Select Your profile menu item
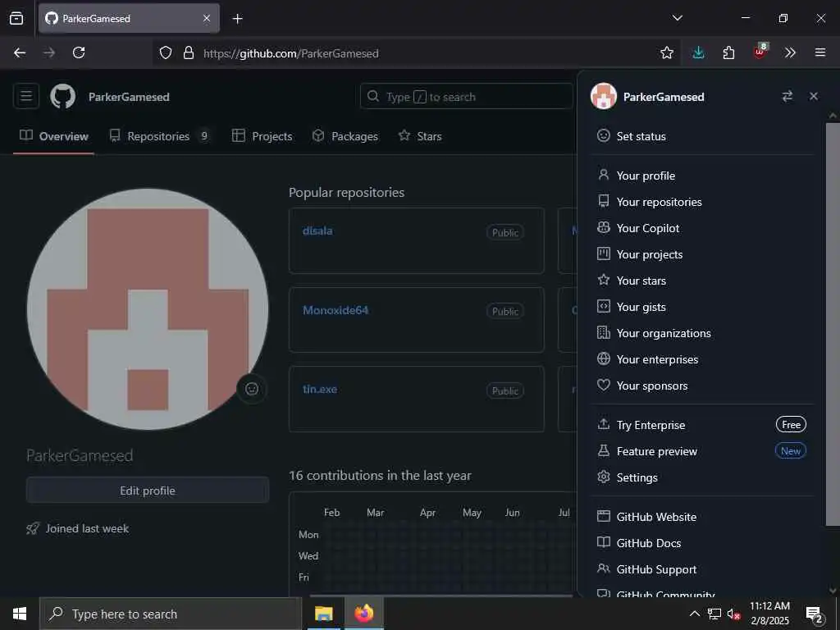 pyautogui.click(x=702, y=176)
